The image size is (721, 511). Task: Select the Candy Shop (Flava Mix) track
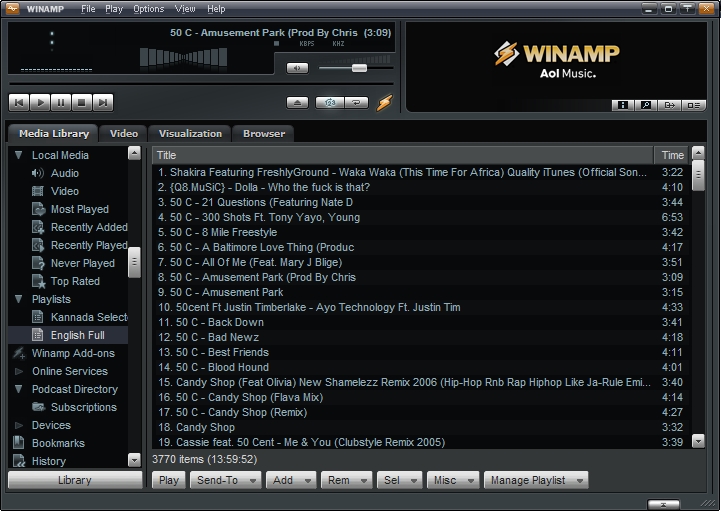pos(240,397)
